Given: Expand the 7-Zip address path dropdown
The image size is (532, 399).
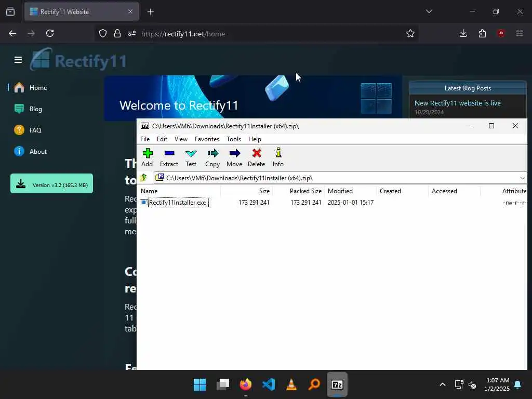Looking at the screenshot, I should [522, 178].
